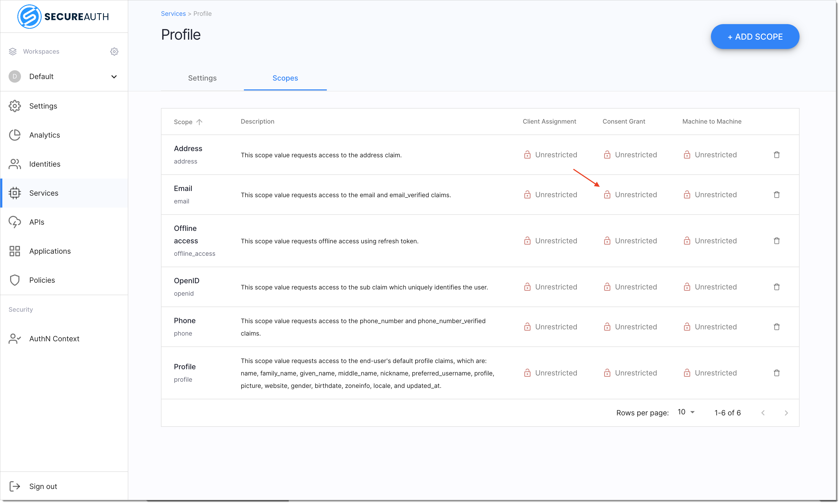Image resolution: width=840 pixels, height=504 pixels.
Task: Click the delete icon for Address scope
Action: tap(777, 155)
